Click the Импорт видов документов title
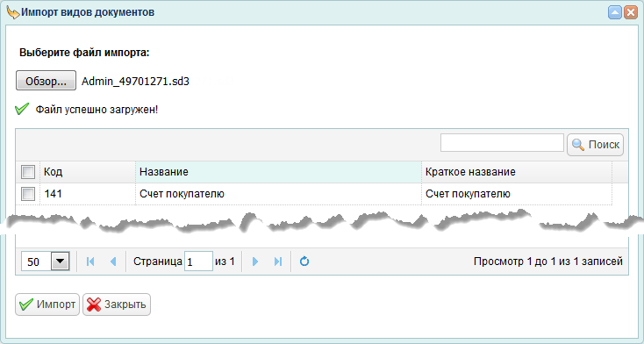The height and width of the screenshot is (344, 644). (x=88, y=12)
